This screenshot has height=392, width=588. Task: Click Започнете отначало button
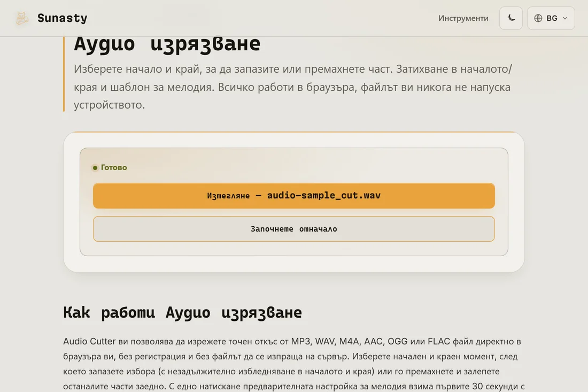pyautogui.click(x=293, y=229)
